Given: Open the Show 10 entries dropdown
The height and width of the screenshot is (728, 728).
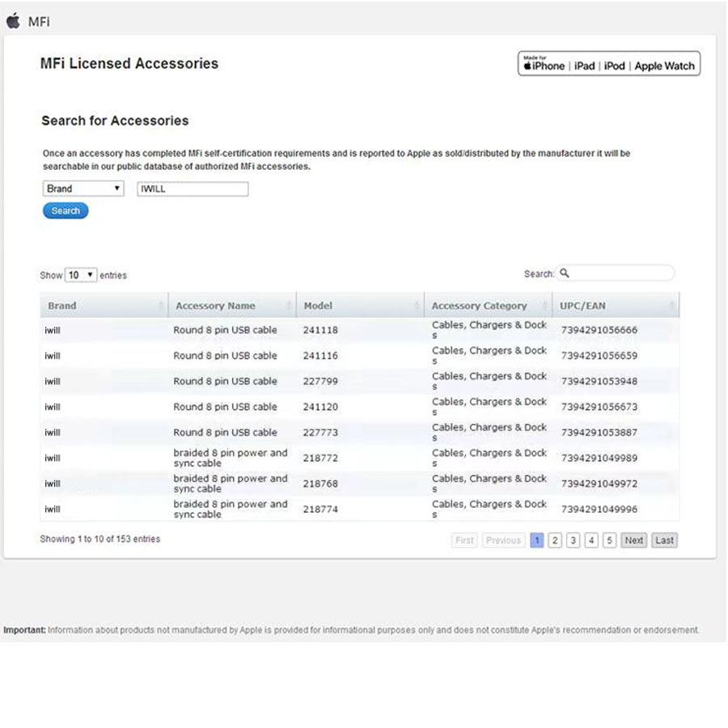Looking at the screenshot, I should (x=81, y=275).
